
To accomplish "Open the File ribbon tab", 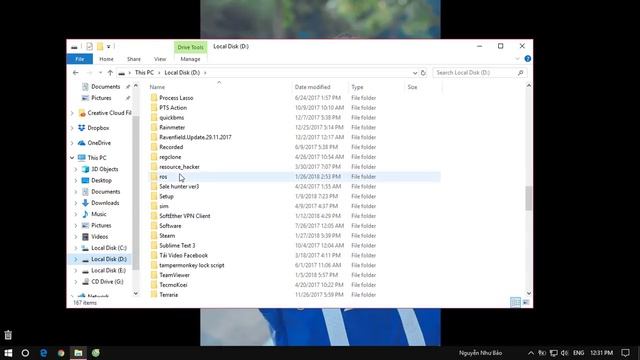I will 80,59.
